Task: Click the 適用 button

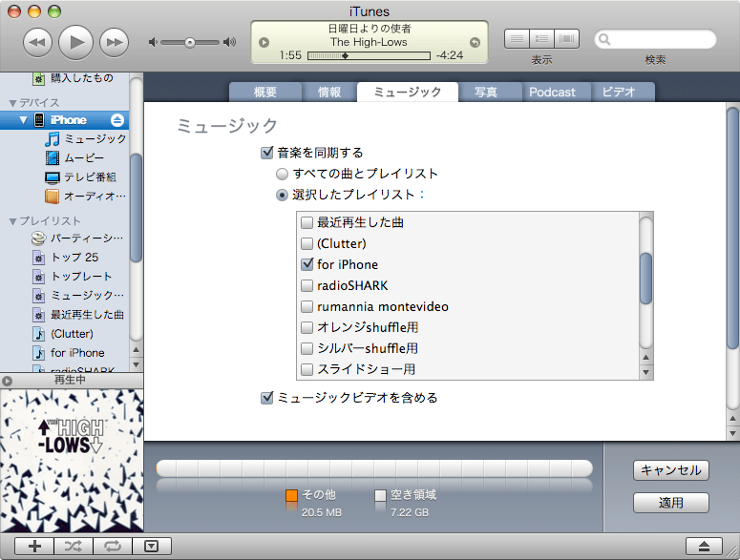Action: tap(671, 503)
